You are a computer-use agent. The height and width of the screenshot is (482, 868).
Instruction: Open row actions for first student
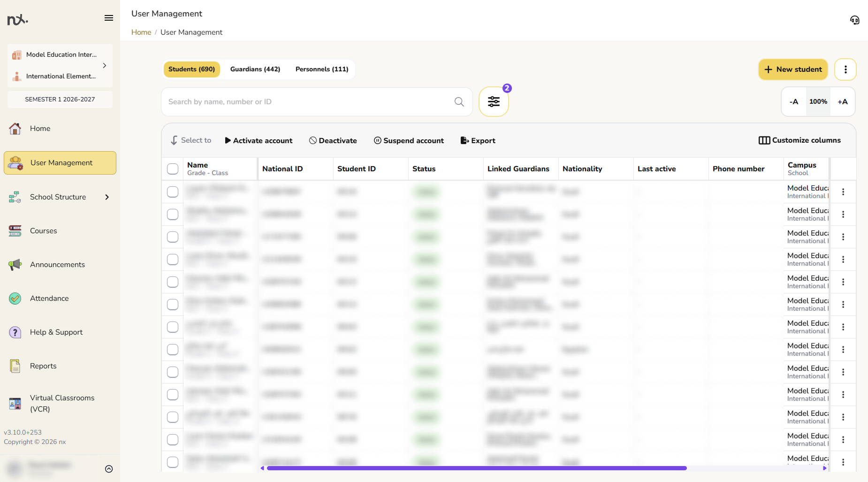click(843, 192)
